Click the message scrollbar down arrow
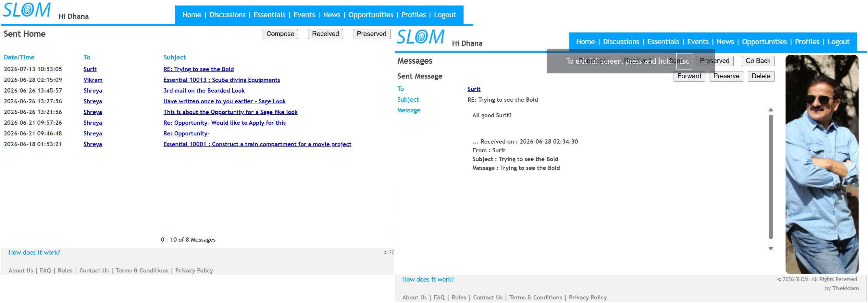This screenshot has height=303, width=868. click(771, 248)
